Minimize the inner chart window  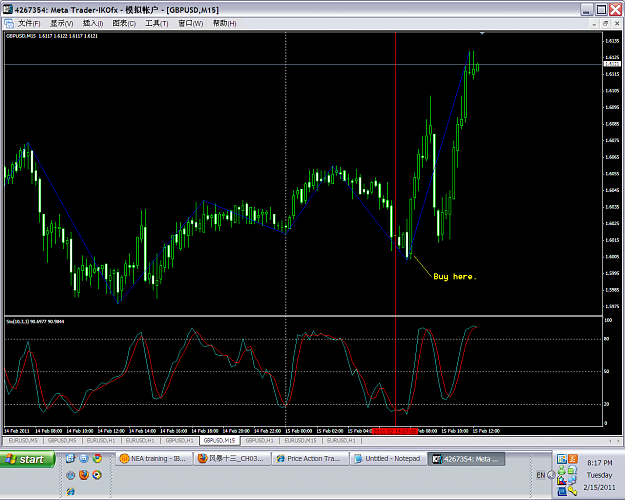(x=594, y=24)
